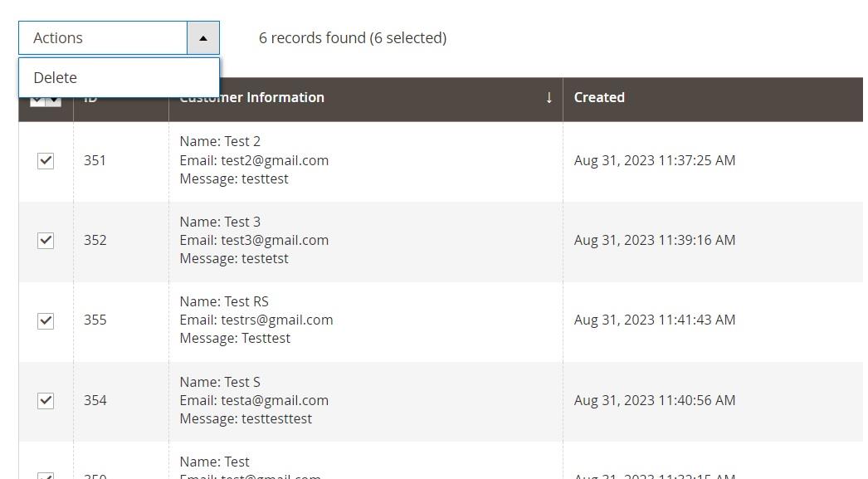This screenshot has height=479, width=868.
Task: Uncheck the checkbox for record 352
Action: click(x=46, y=241)
